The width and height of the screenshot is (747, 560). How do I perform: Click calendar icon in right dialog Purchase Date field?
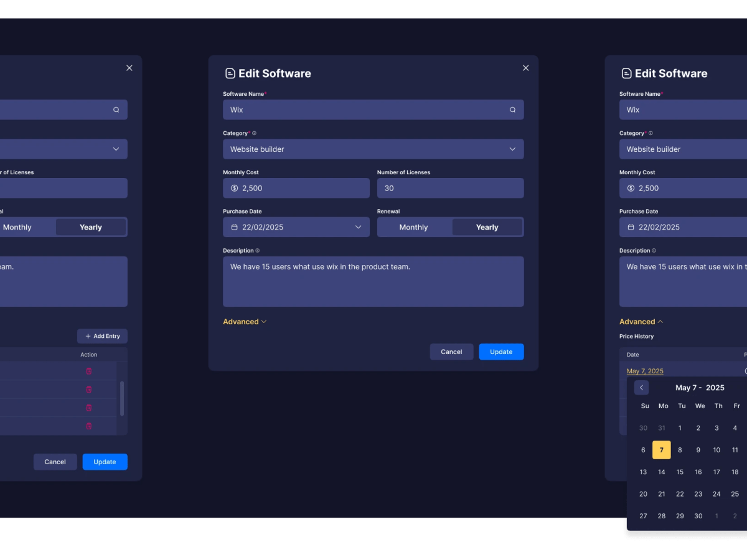(631, 227)
